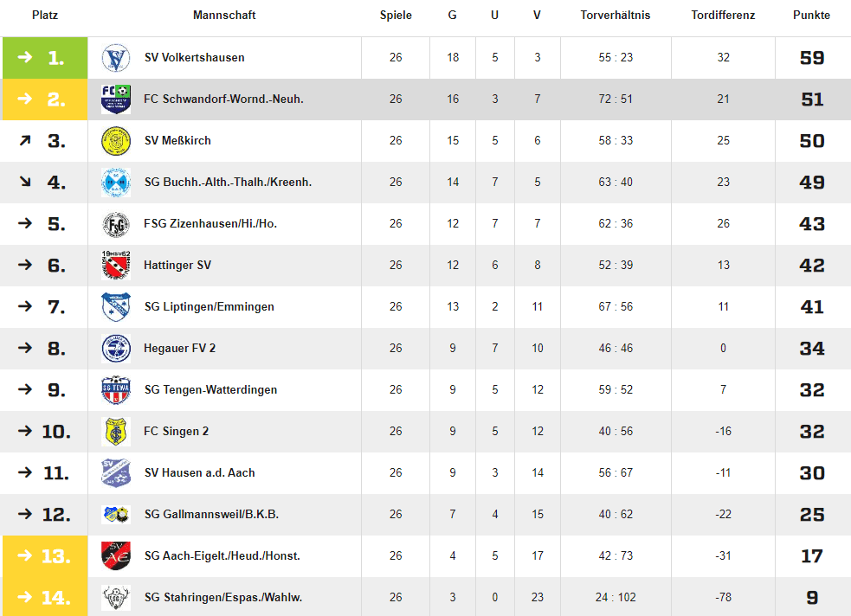Image resolution: width=851 pixels, height=616 pixels.
Task: Click the SG Tengen-Watterdingen crest
Action: [116, 390]
